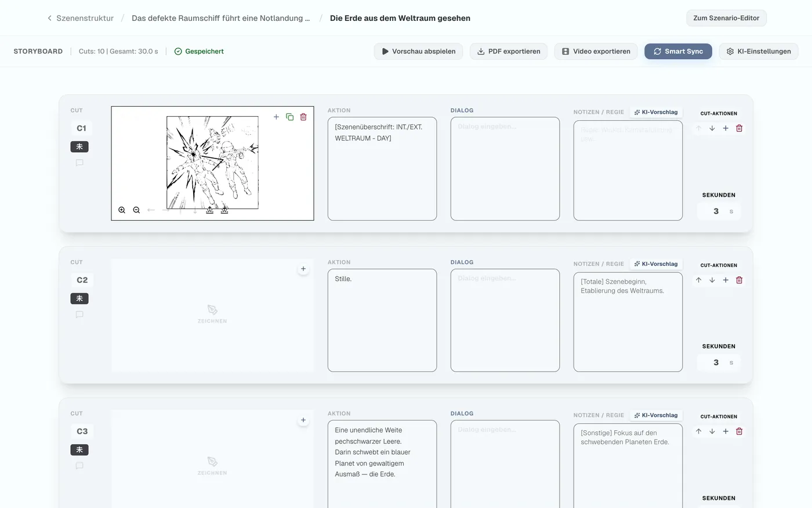
Task: Request KI-Vorschlag for cut C2
Action: click(x=656, y=264)
